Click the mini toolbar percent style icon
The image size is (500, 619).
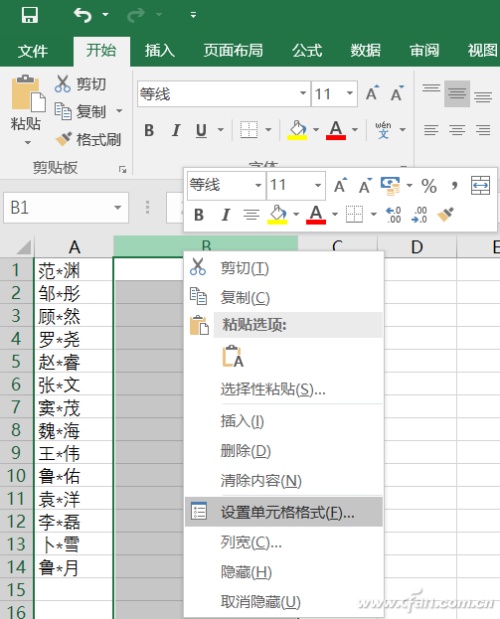click(x=429, y=186)
